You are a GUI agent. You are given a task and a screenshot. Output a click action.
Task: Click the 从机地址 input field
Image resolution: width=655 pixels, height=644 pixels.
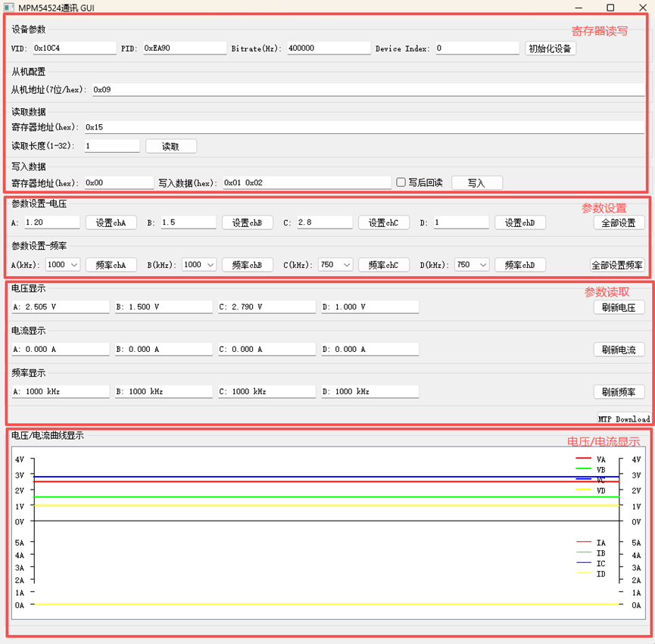click(x=367, y=89)
